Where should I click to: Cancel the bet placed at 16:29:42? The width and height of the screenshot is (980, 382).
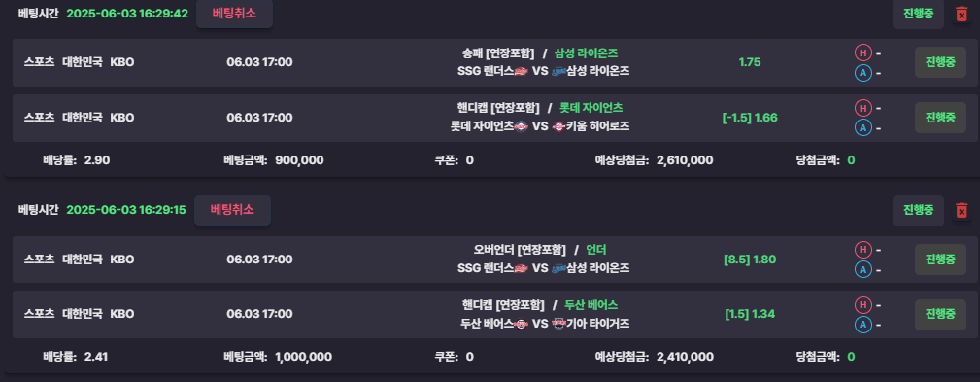[x=234, y=14]
